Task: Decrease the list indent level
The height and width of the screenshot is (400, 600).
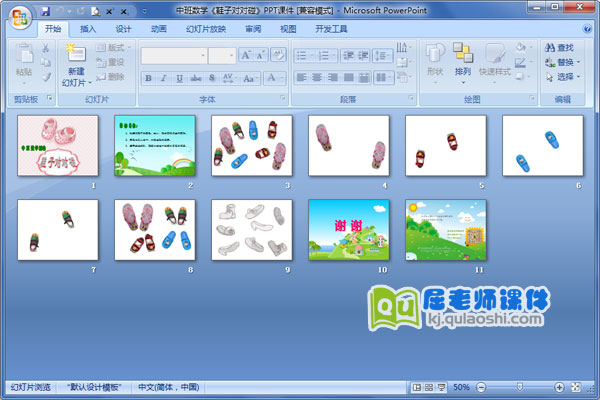Action: pos(347,56)
